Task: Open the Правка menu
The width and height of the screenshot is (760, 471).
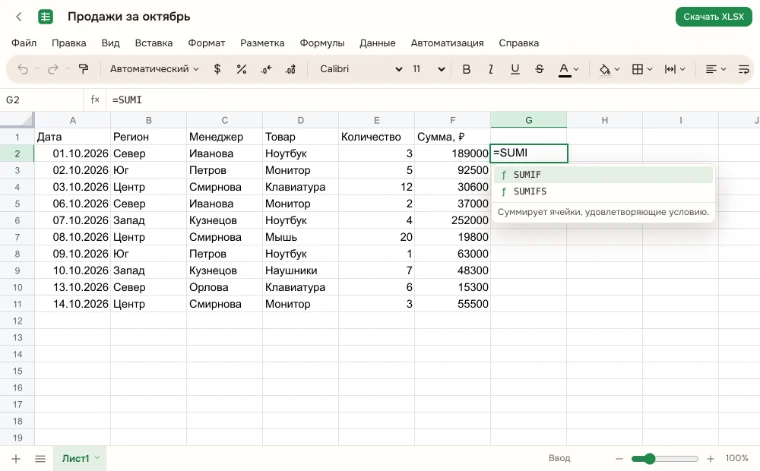Action: 69,43
